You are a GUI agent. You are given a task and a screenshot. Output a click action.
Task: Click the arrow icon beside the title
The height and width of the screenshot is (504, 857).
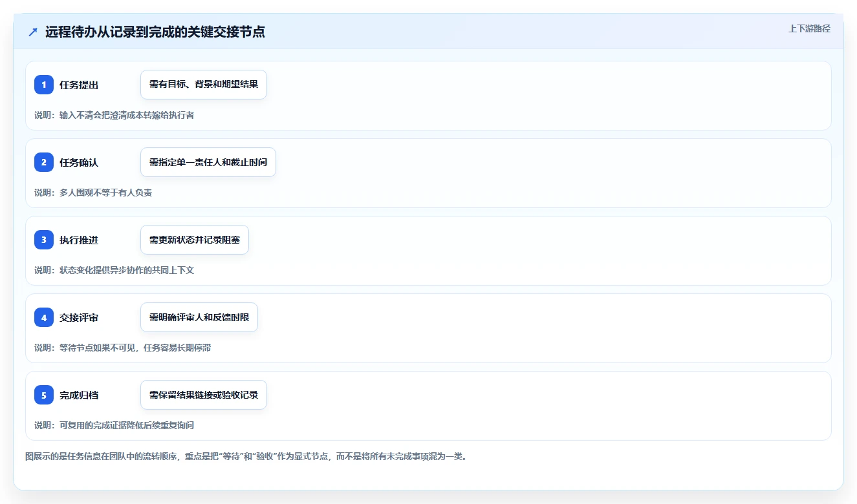(x=33, y=32)
